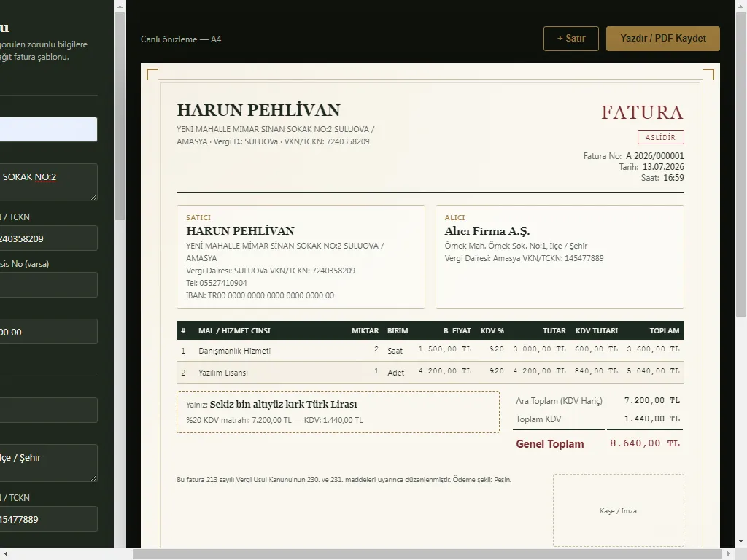The image size is (747, 560).
Task: Click the resize grip of the İlçe / Şehir textarea
Action: click(94, 478)
